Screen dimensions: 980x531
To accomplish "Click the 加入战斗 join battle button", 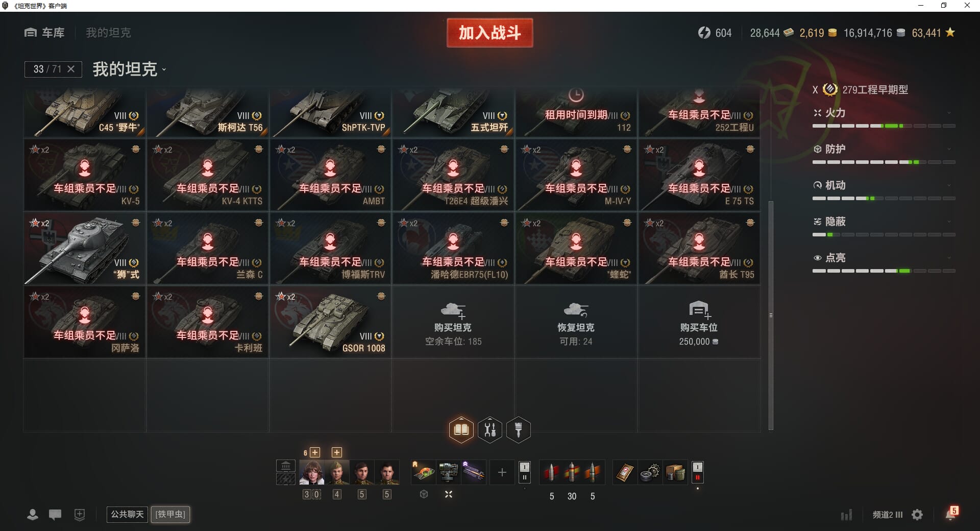I will pyautogui.click(x=490, y=33).
